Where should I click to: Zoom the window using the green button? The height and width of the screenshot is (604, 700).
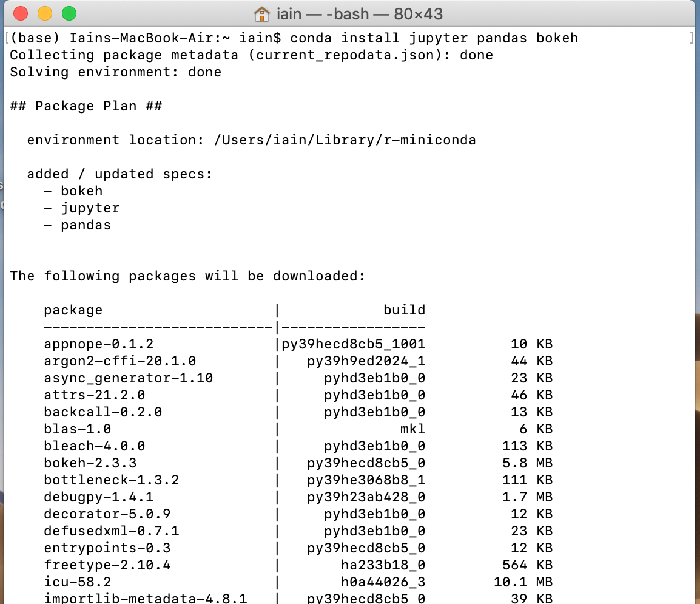pyautogui.click(x=69, y=13)
